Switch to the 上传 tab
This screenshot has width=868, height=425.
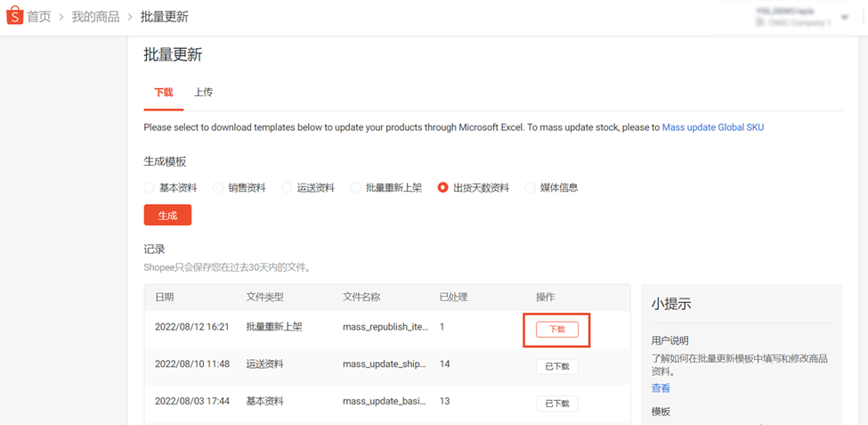[203, 93]
